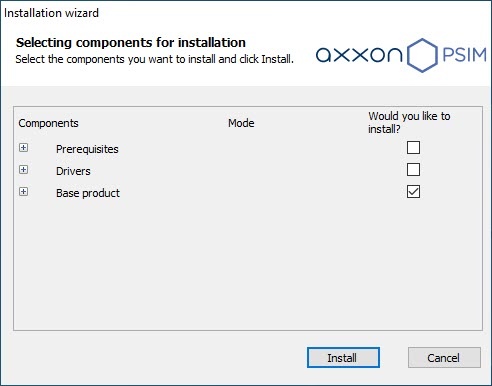This screenshot has width=492, height=386.
Task: Click the Installation wizard window title
Action: point(51,13)
